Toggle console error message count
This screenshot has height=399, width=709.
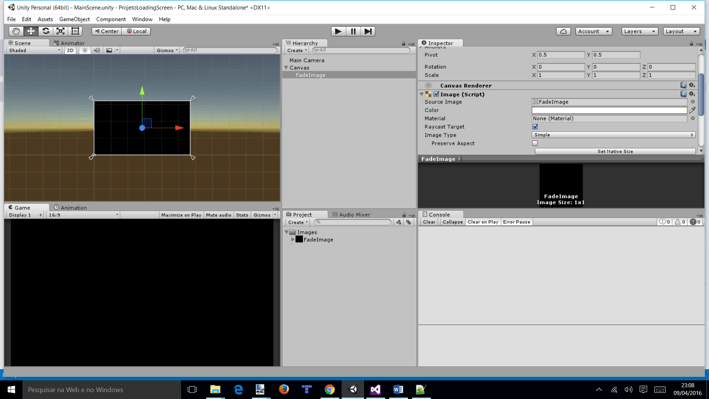(x=695, y=222)
